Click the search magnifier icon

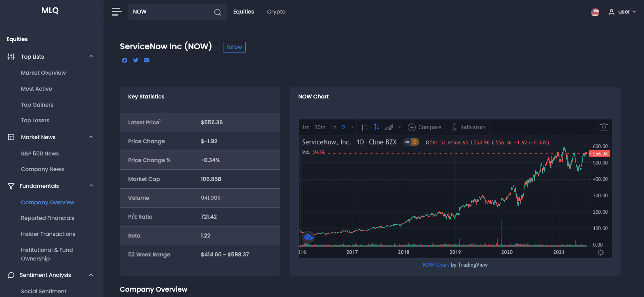(218, 12)
